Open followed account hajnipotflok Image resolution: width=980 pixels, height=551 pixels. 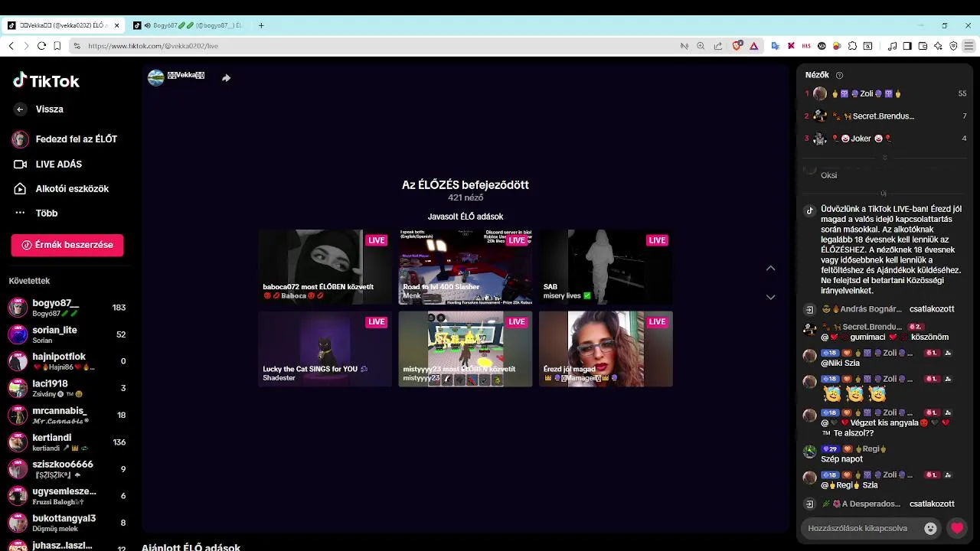tap(67, 361)
